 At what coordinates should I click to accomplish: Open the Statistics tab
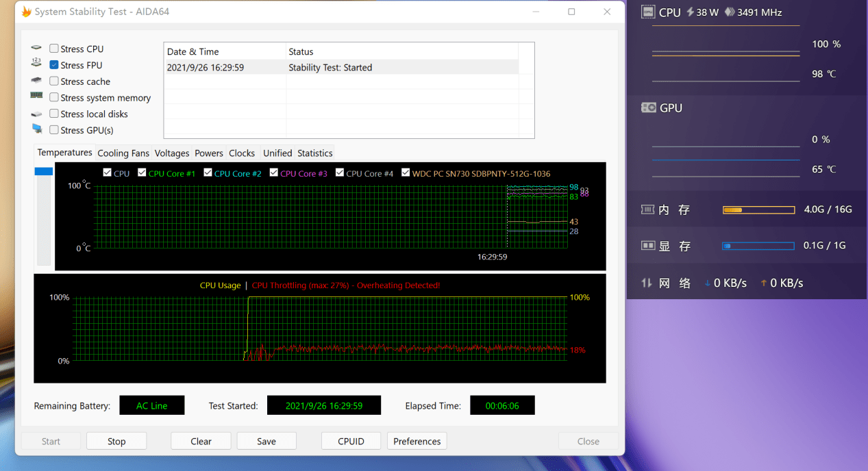coord(315,153)
